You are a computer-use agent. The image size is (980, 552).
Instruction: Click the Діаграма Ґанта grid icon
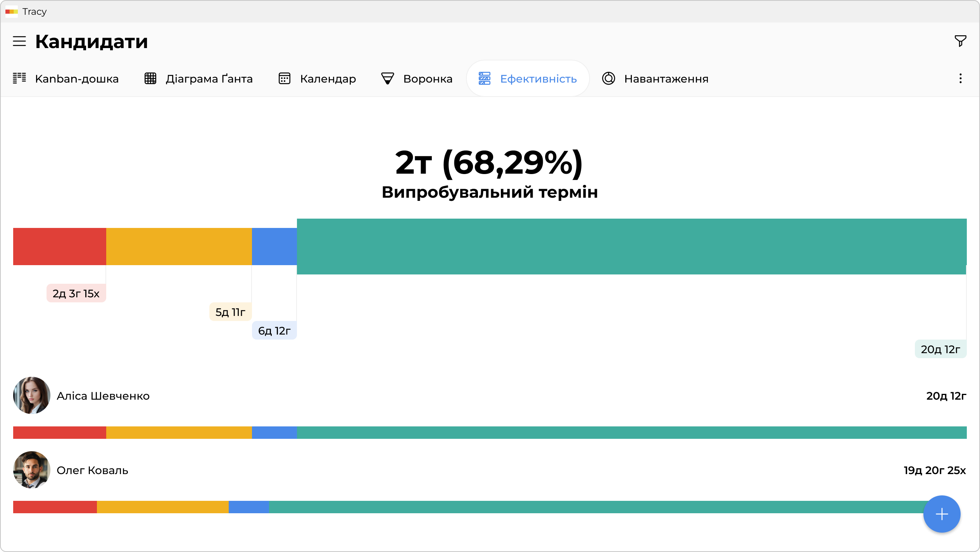coord(150,79)
